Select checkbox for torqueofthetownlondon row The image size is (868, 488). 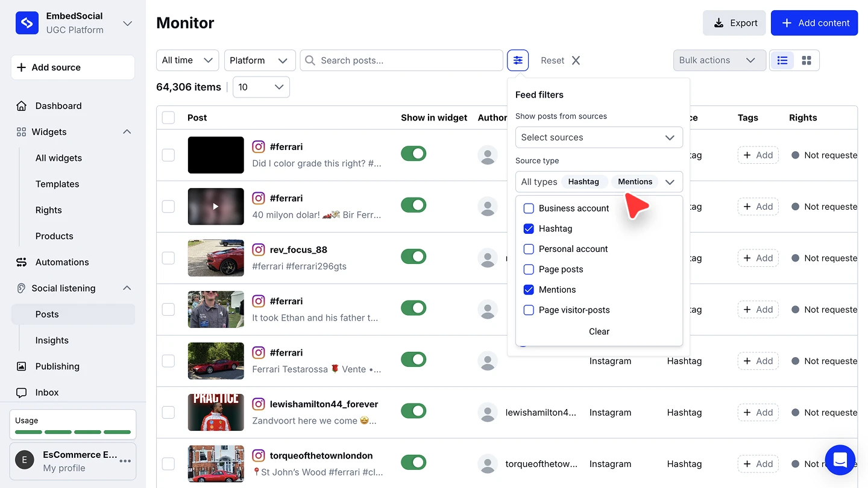tap(168, 464)
